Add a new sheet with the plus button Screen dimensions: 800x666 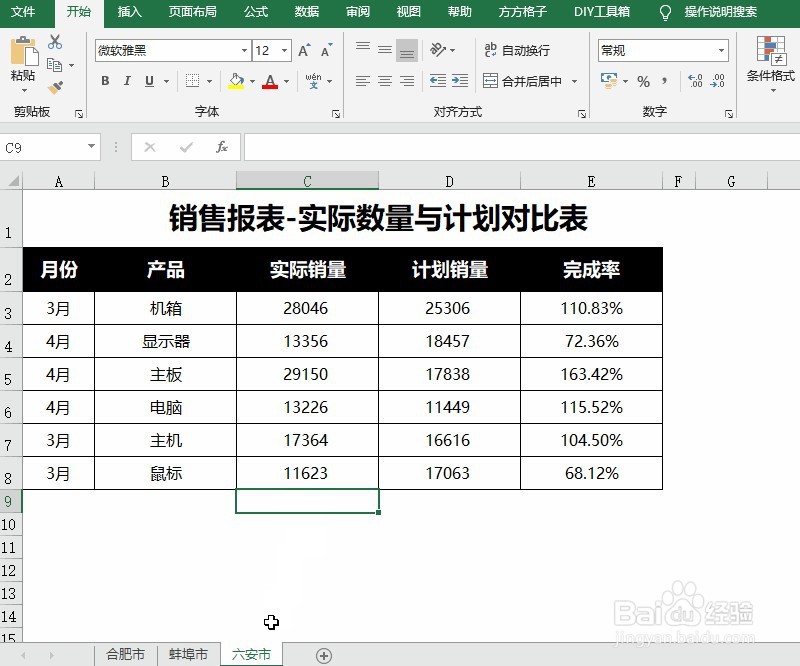(324, 655)
